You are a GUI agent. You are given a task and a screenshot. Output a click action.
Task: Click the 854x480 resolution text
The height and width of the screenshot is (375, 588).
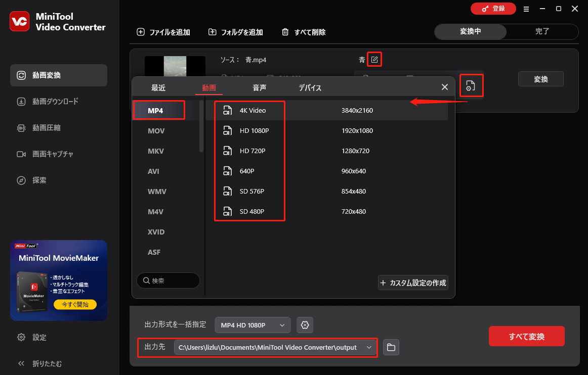tap(354, 191)
